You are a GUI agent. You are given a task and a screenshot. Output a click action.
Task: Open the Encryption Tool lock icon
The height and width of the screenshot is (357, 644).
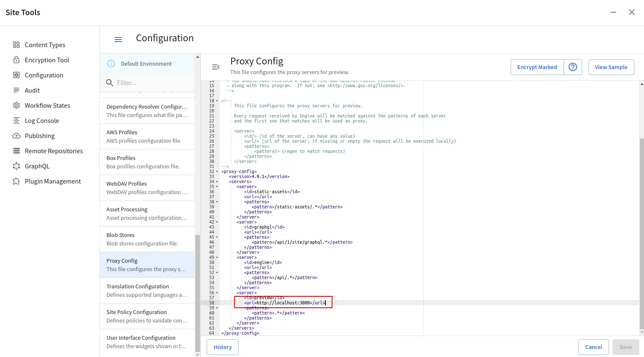coord(16,60)
